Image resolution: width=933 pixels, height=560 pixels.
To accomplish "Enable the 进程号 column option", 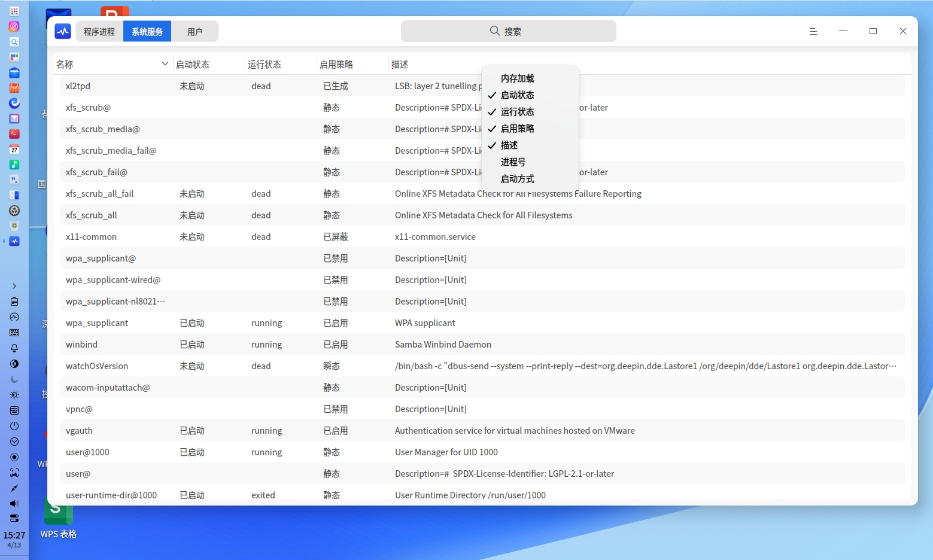I will coord(530,162).
